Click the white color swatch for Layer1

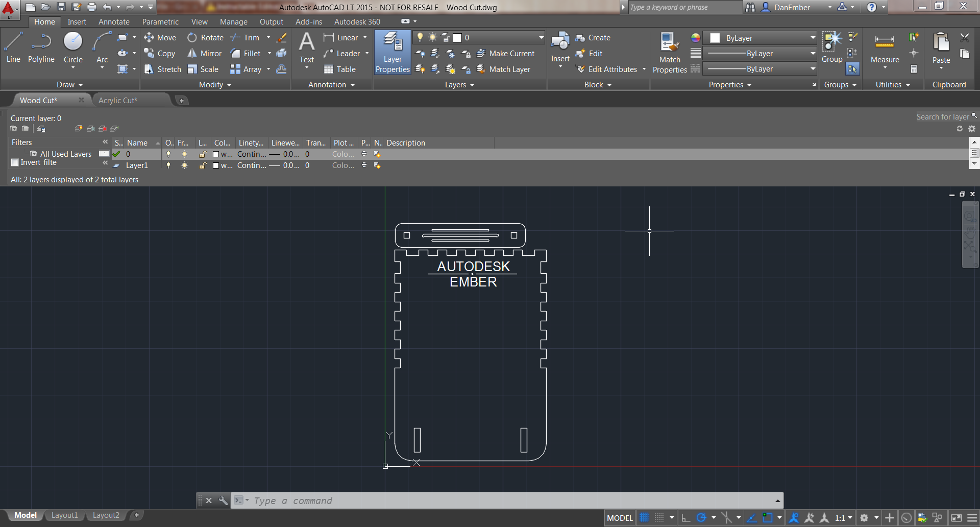(x=216, y=165)
